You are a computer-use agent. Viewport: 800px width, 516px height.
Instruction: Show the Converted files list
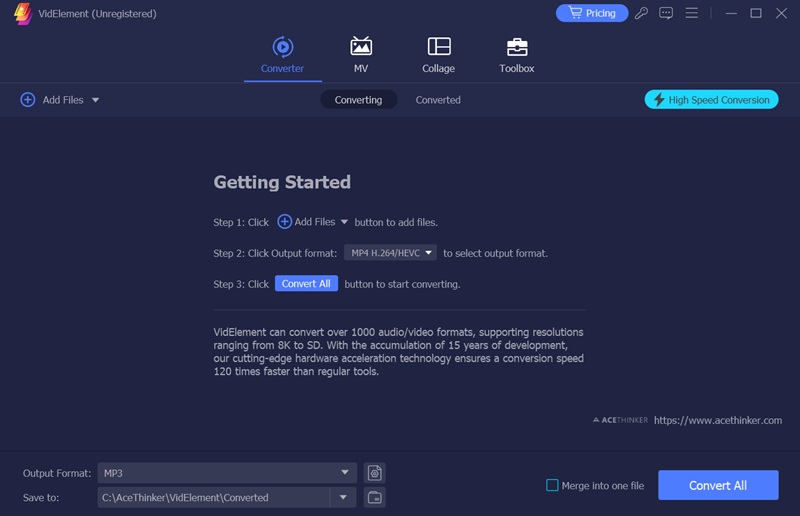(438, 100)
